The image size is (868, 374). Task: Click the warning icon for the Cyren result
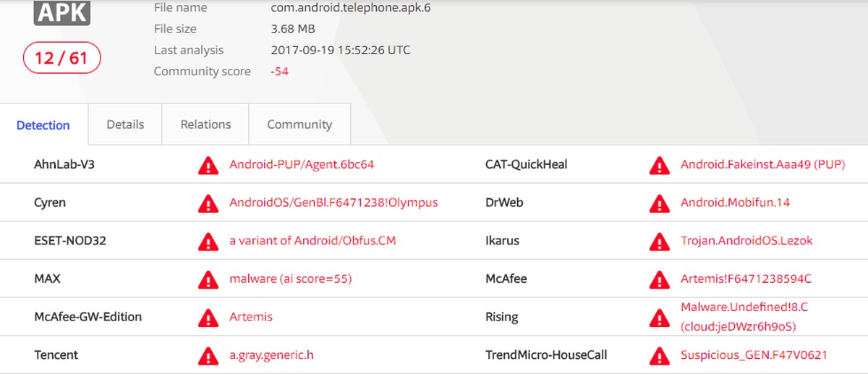(208, 203)
